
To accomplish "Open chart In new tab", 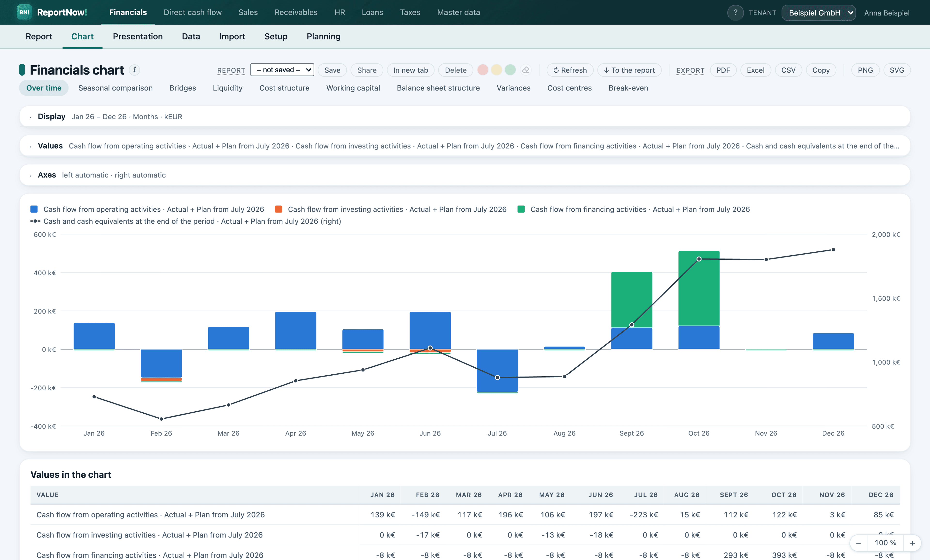I will 411,70.
